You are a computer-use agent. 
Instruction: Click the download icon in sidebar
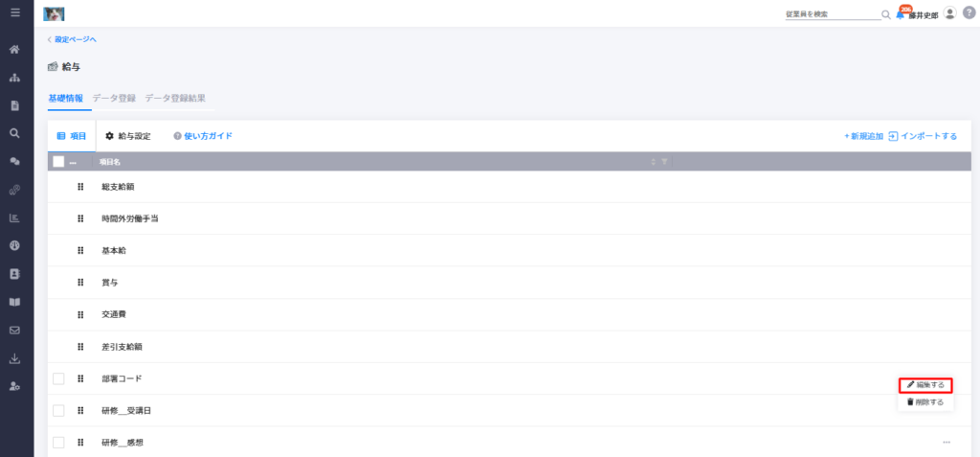(x=15, y=358)
